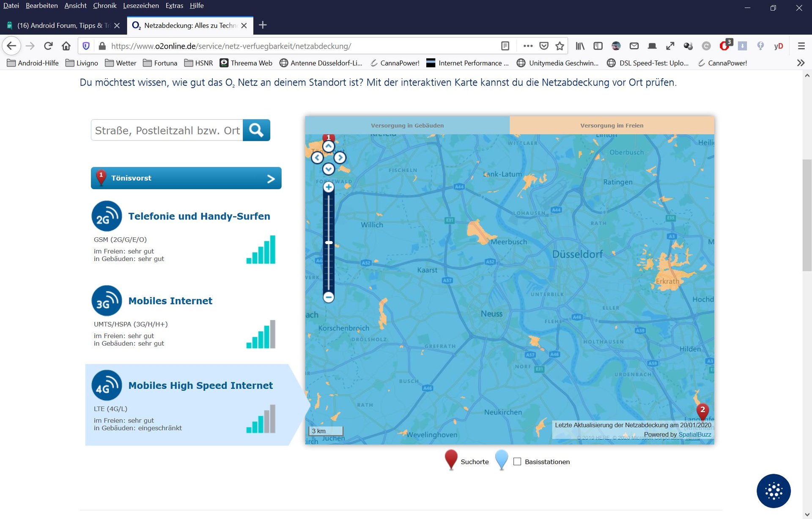Click the page vertical scrollbar thumb
The image size is (812, 519).
807,215
